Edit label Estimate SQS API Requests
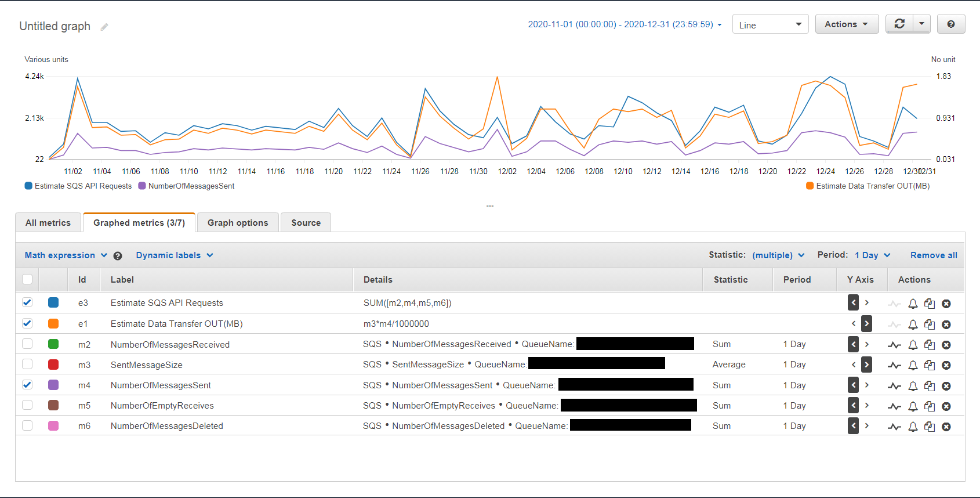980x498 pixels. click(x=167, y=303)
